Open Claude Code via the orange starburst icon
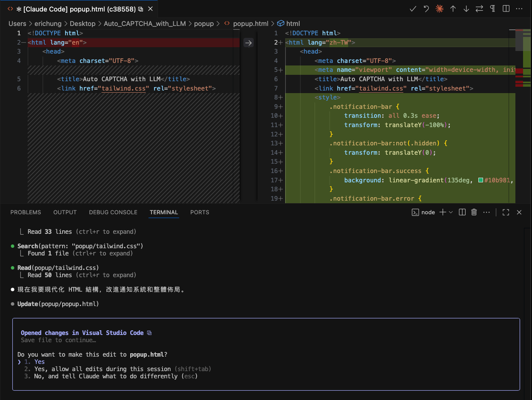 point(439,9)
